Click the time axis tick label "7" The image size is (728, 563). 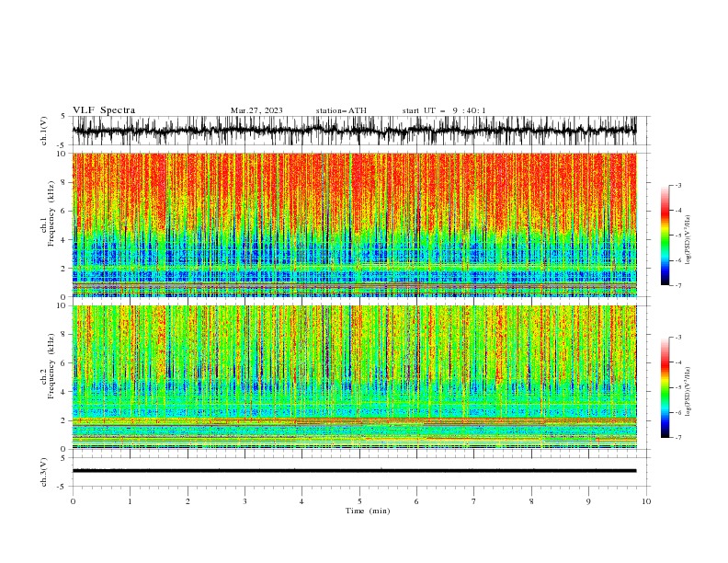pyautogui.click(x=474, y=501)
